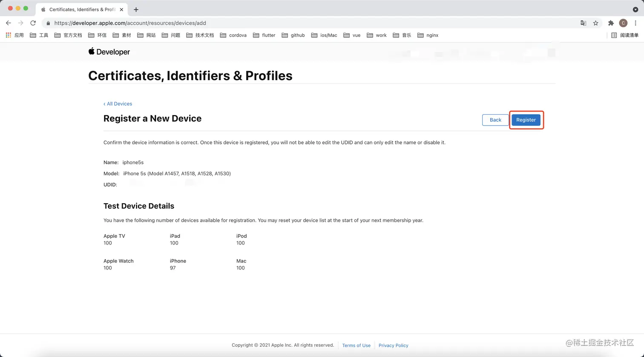The height and width of the screenshot is (357, 644).
Task: Click the profile avatar icon
Action: [x=623, y=23]
